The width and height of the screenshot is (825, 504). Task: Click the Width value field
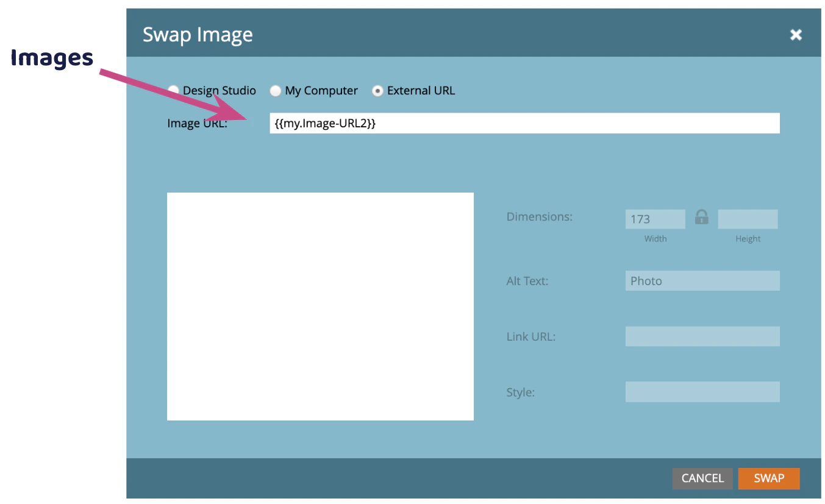click(655, 219)
